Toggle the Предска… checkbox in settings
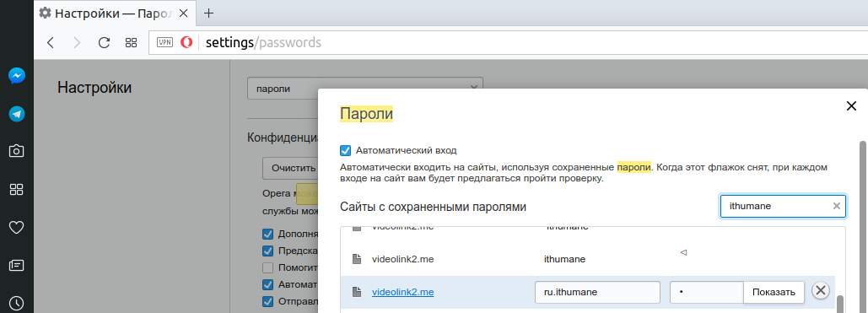 coord(268,251)
